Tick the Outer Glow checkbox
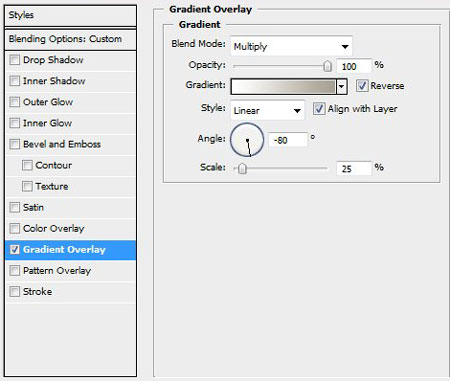 pyautogui.click(x=14, y=102)
